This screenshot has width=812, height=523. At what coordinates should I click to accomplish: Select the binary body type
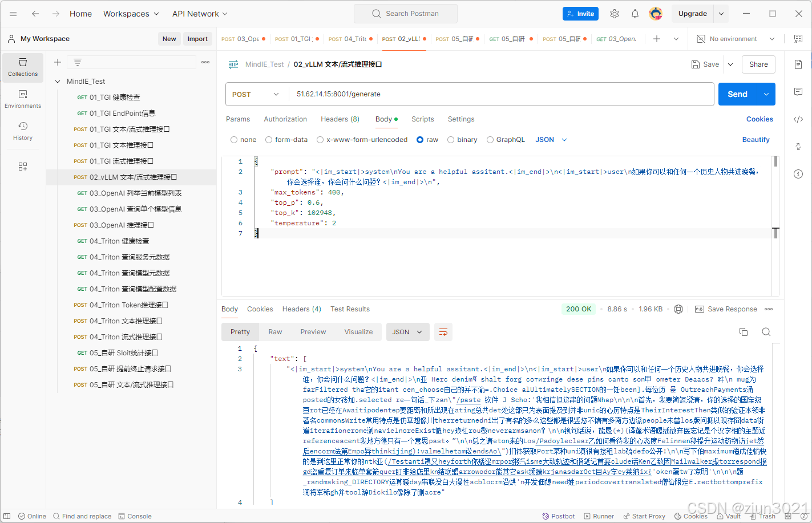tap(462, 140)
